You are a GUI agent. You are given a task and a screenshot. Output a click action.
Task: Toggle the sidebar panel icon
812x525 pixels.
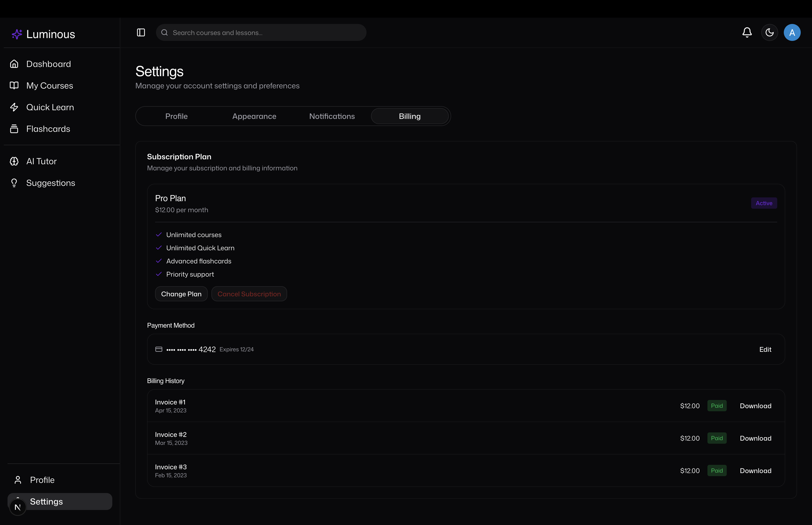(x=141, y=32)
